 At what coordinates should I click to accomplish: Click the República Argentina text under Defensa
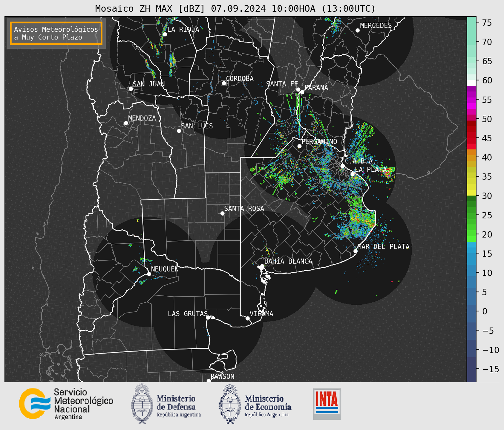click(x=179, y=415)
